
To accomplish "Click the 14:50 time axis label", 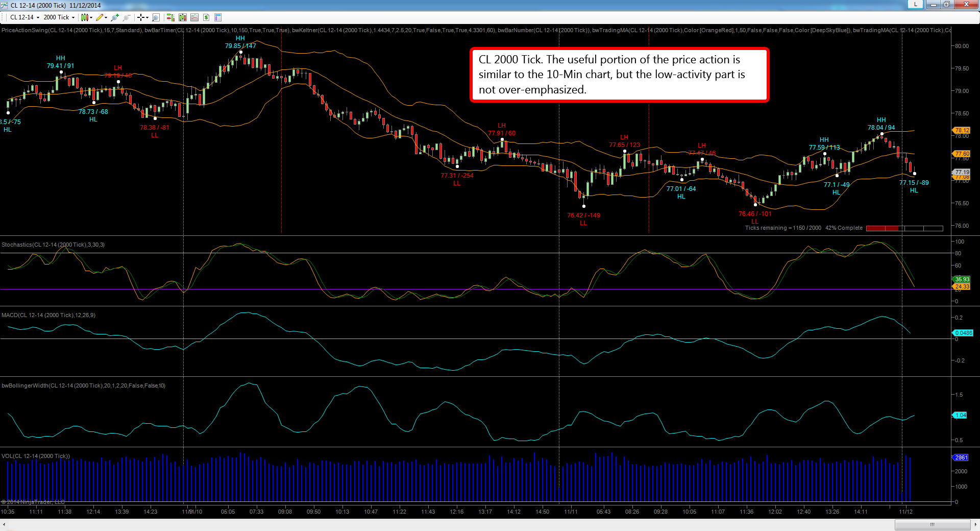I will click(542, 512).
